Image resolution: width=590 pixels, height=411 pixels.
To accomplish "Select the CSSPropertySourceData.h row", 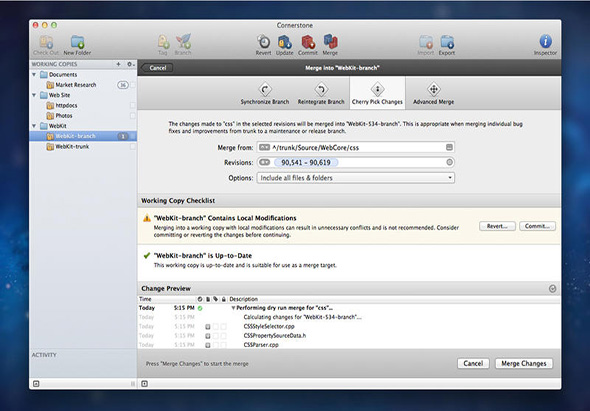I will pyautogui.click(x=349, y=336).
